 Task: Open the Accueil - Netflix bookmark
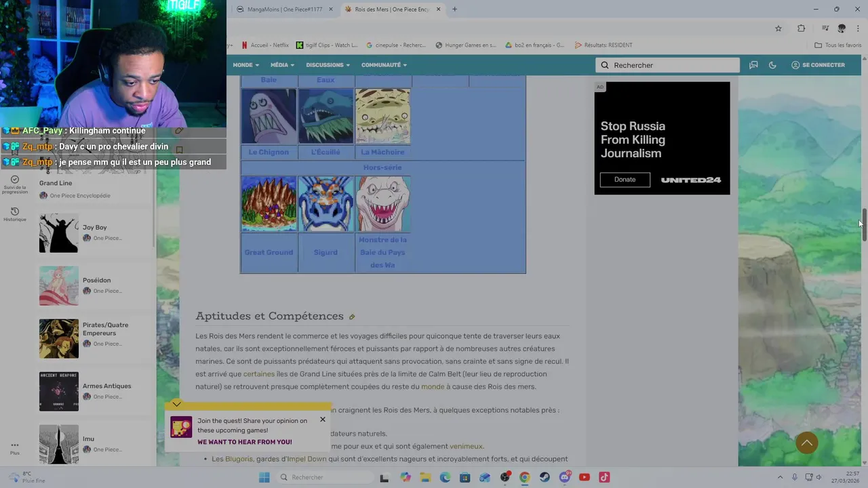coord(265,45)
